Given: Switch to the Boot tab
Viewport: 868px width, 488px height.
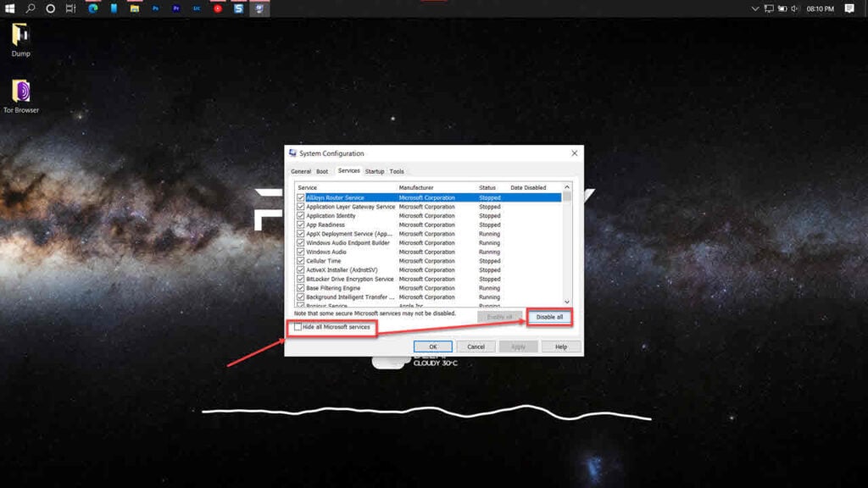Looking at the screenshot, I should [322, 171].
